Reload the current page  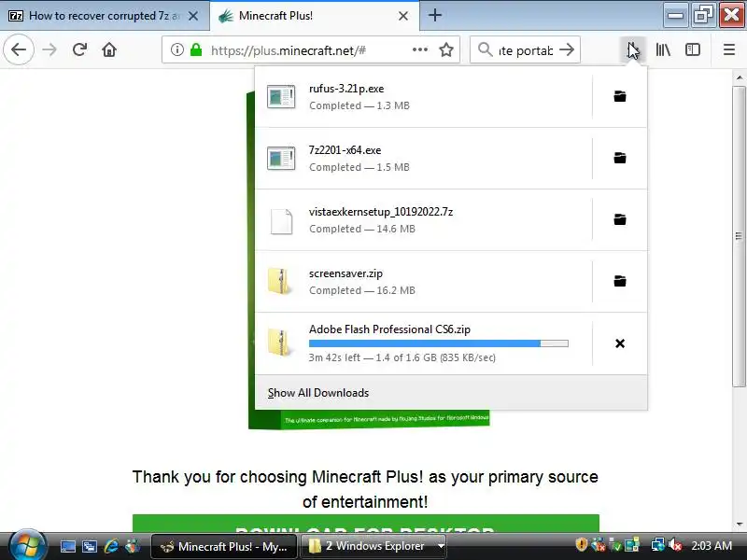(x=79, y=49)
